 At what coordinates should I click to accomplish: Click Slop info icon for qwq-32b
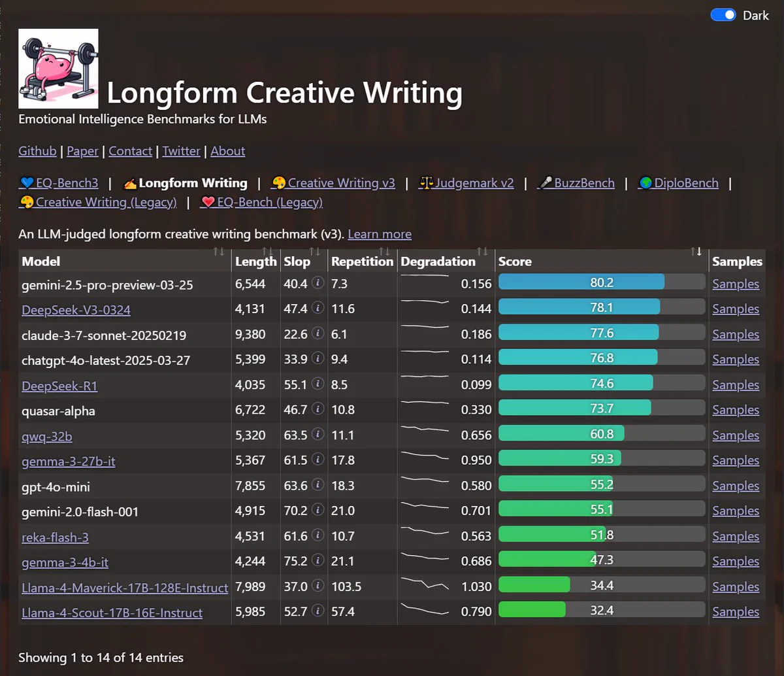pyautogui.click(x=318, y=435)
